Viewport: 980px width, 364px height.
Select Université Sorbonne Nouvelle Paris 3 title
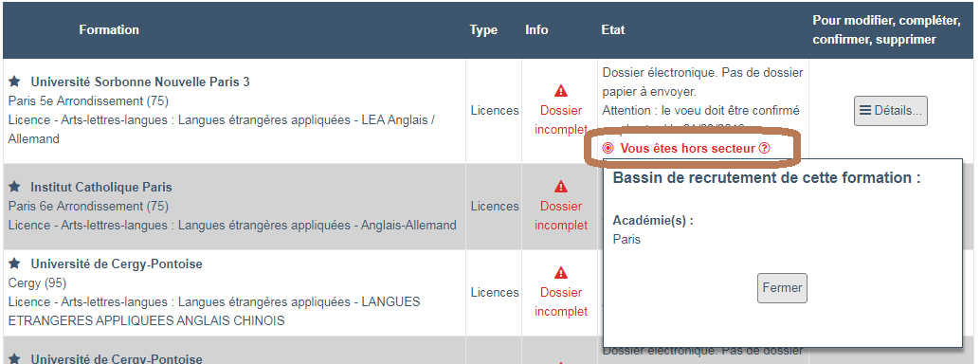click(140, 82)
